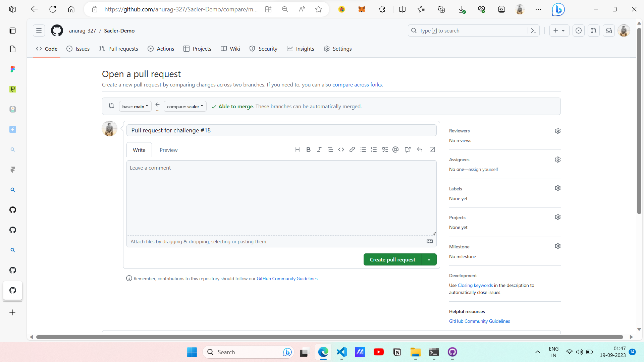644x362 pixels.
Task: Switch to the Preview tab
Action: tap(168, 150)
